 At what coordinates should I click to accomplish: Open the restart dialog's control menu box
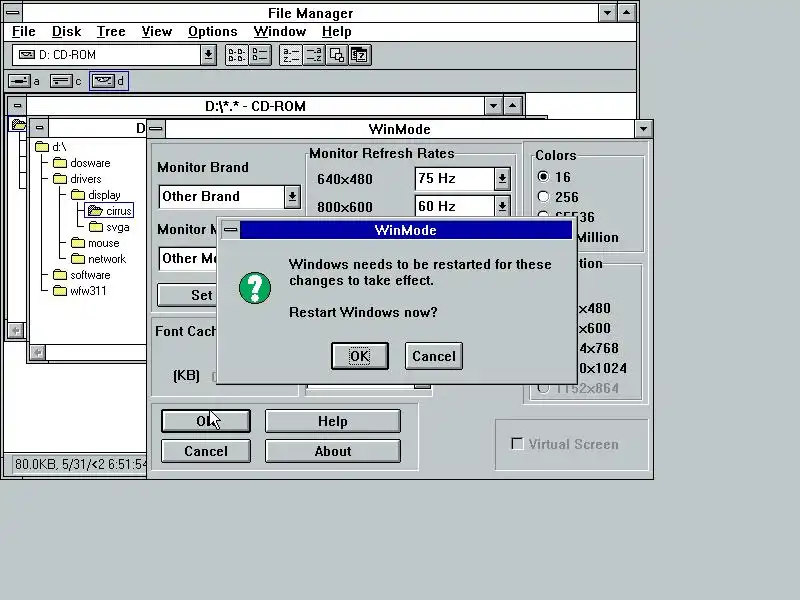point(230,230)
